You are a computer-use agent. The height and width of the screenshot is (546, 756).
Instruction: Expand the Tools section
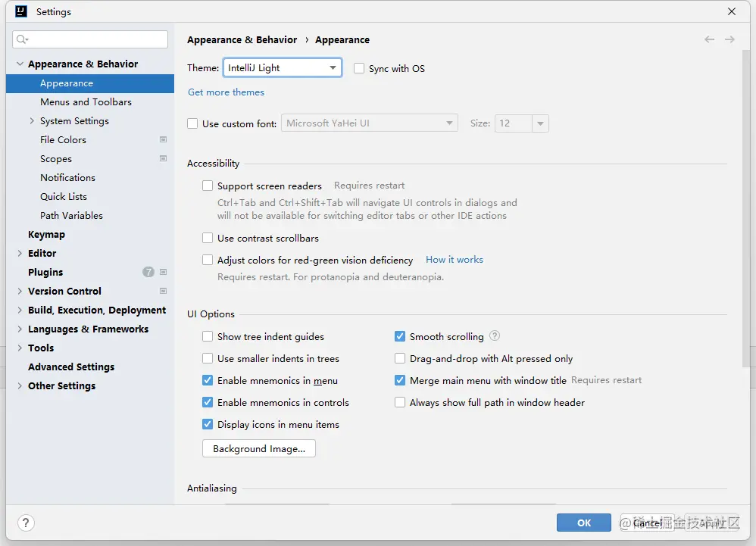pos(20,348)
